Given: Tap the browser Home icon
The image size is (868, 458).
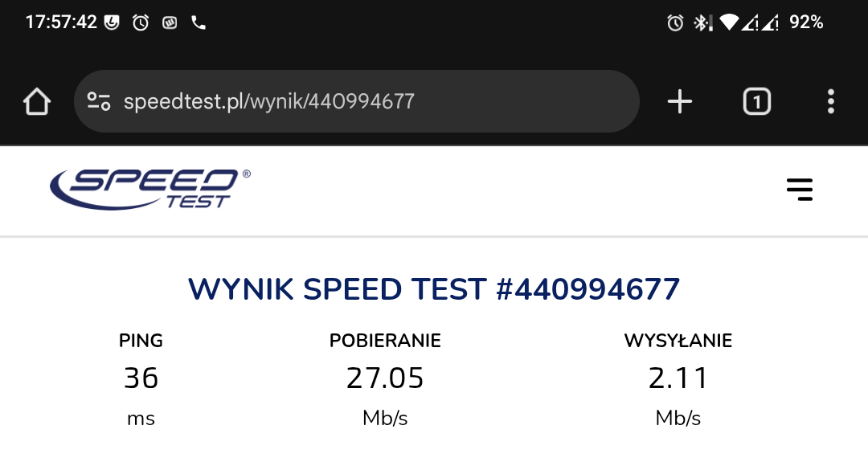Looking at the screenshot, I should coord(37,102).
